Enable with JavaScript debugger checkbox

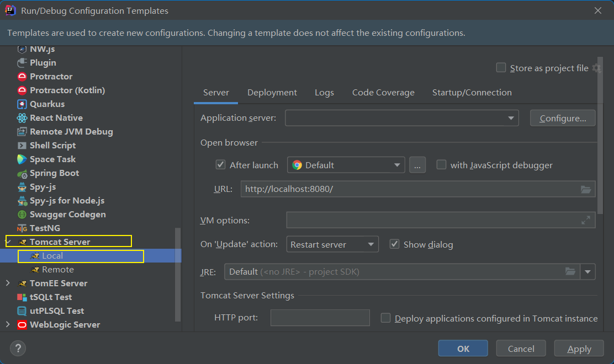tap(441, 164)
